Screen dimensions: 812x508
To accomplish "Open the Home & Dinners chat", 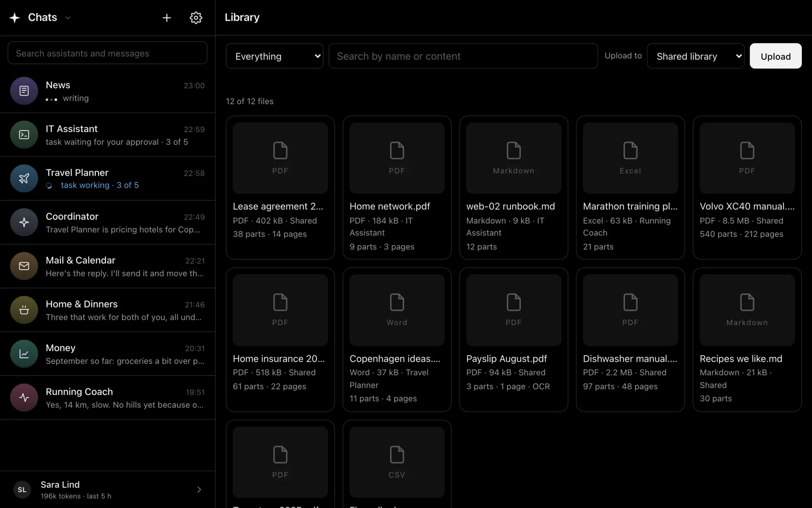I will [108, 310].
